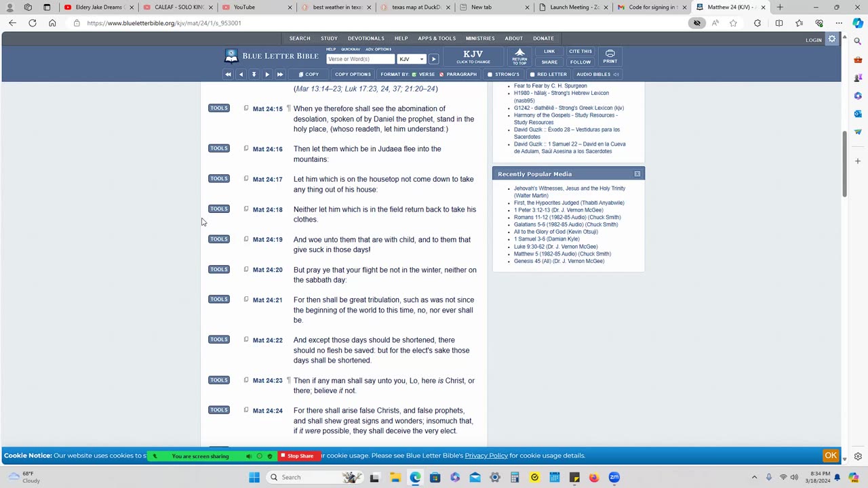Click browser favorites star icon

tap(733, 23)
